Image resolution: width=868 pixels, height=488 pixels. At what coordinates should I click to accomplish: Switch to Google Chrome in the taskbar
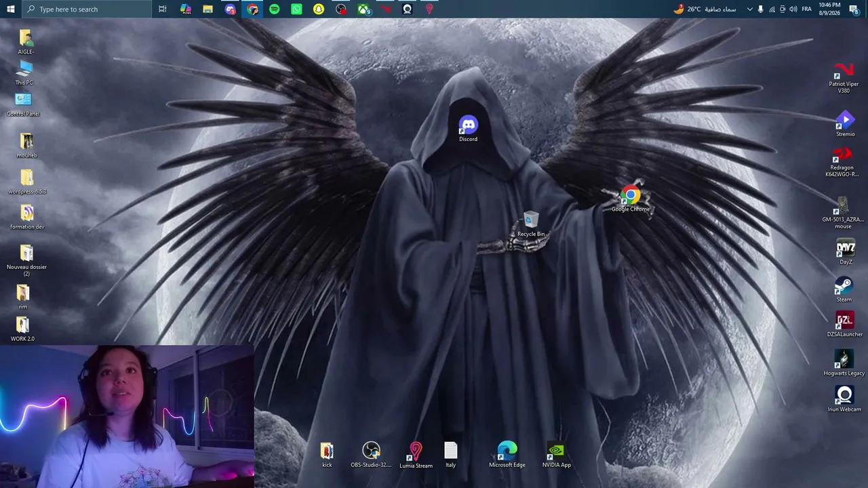(252, 9)
